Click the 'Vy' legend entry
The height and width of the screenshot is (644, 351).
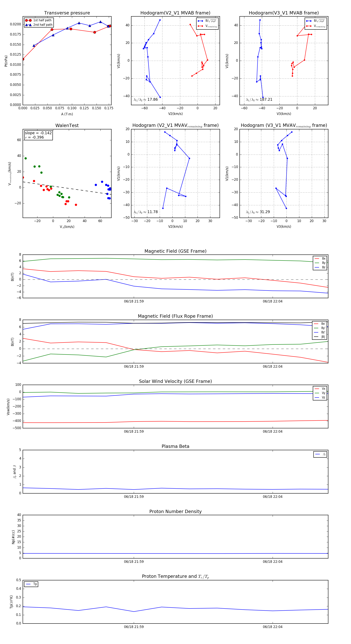[320, 393]
